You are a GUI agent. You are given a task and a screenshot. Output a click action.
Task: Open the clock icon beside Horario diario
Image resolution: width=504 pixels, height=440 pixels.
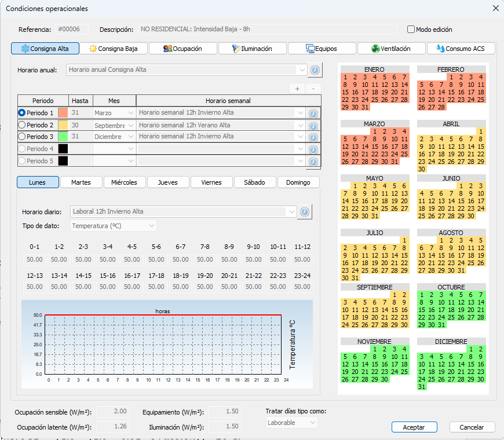305,212
